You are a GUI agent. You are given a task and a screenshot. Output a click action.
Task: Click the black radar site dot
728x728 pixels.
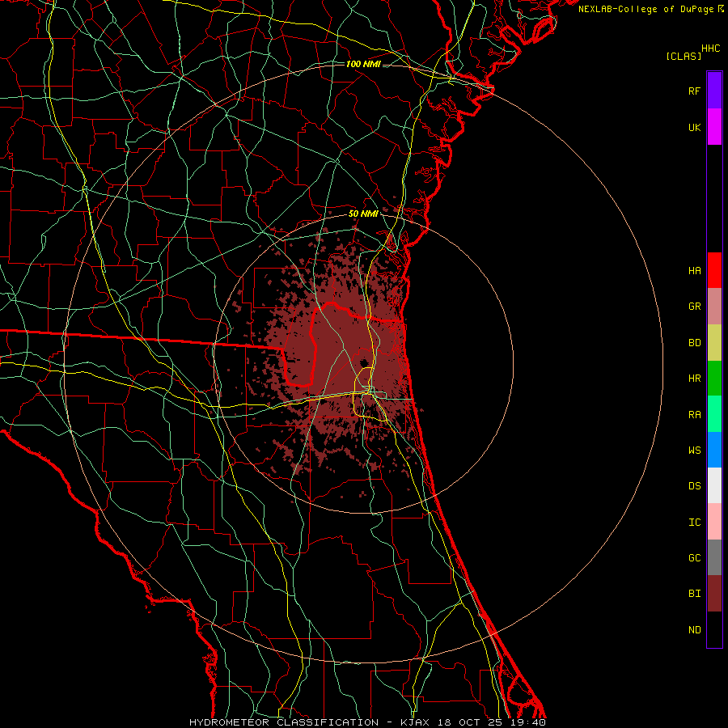click(x=364, y=362)
